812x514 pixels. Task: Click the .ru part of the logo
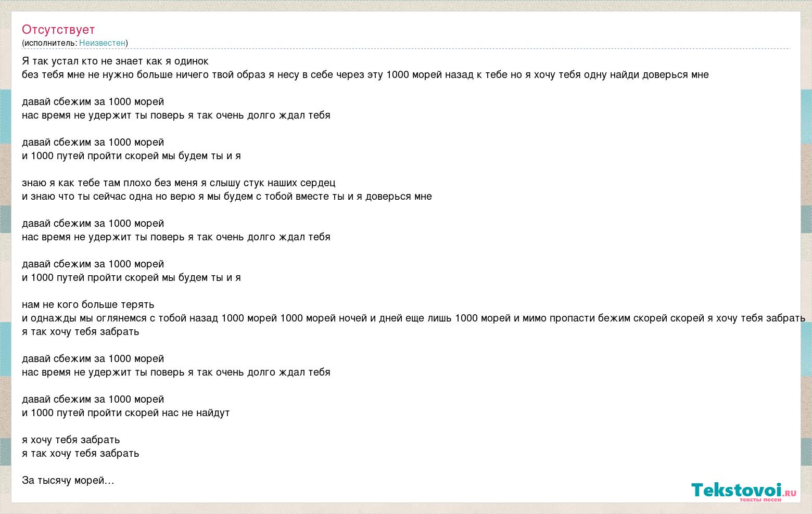coord(790,493)
